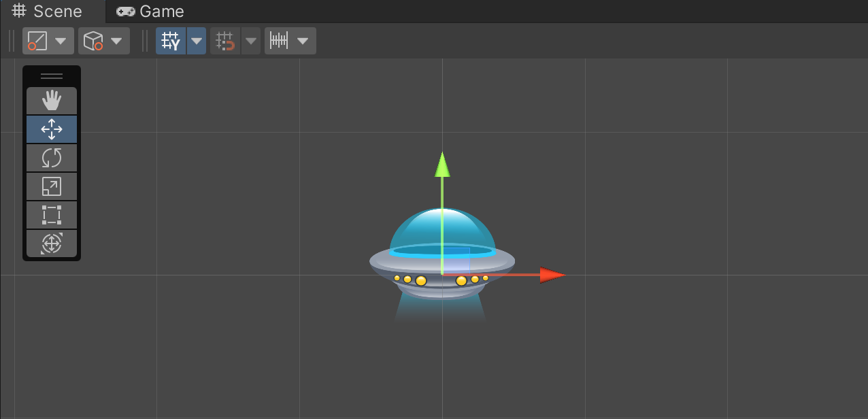Select the Hand view tool
The image size is (868, 419).
click(52, 101)
